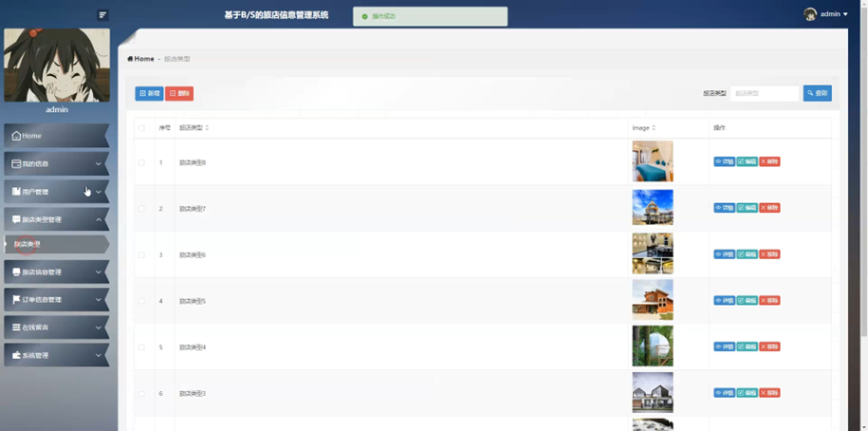
Task: Expand the 在线留言 sidebar menu chevron
Action: coord(99,328)
